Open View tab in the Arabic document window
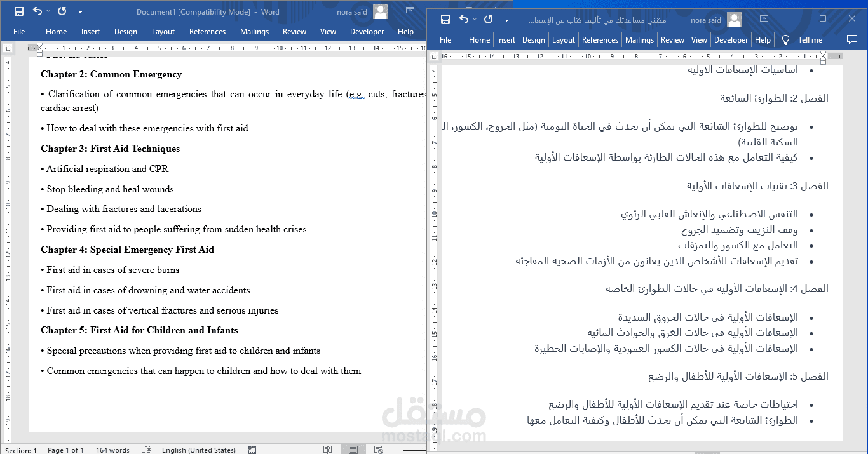 699,40
